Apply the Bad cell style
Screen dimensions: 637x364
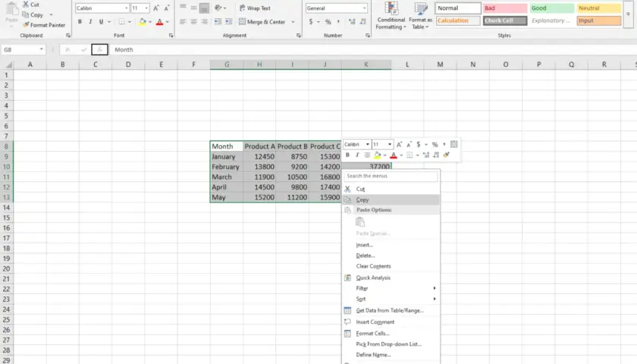click(x=504, y=8)
